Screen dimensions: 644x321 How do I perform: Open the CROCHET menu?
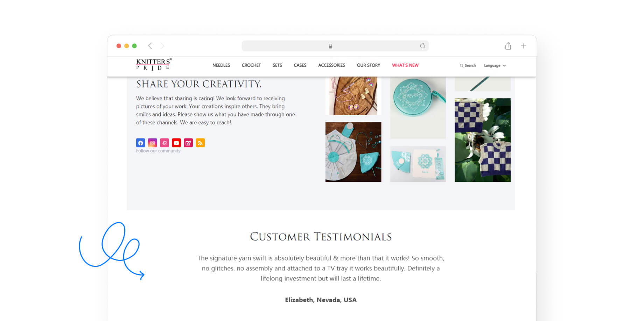(251, 65)
